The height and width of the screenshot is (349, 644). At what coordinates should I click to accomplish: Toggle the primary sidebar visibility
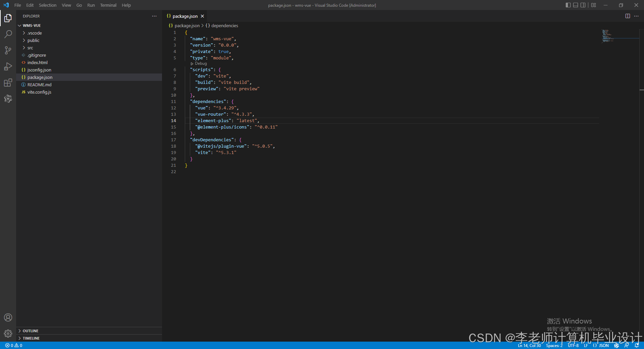[568, 5]
